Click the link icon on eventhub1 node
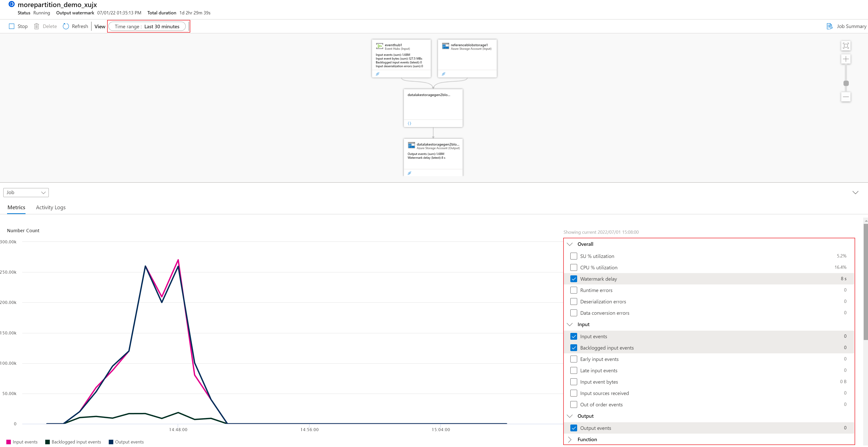The width and height of the screenshot is (868, 447). pos(377,74)
